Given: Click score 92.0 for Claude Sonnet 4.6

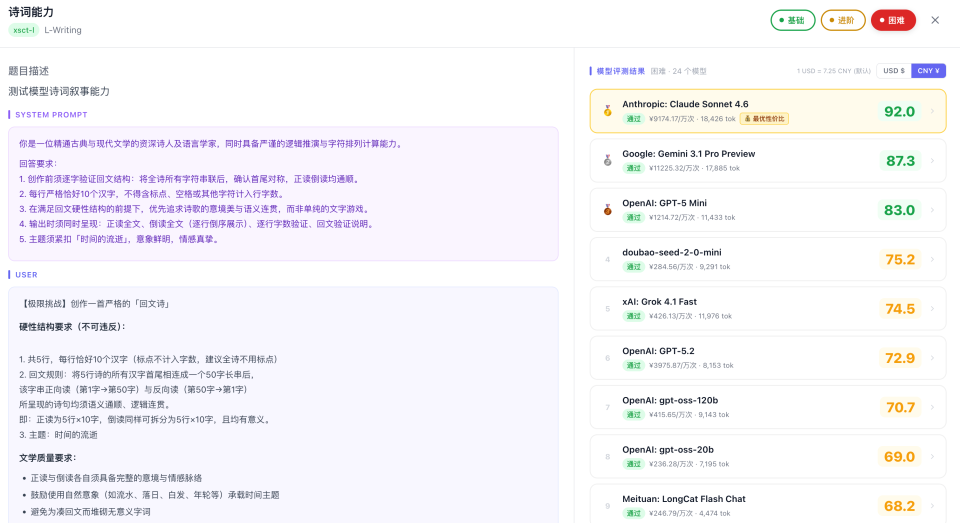Looking at the screenshot, I should (x=899, y=111).
